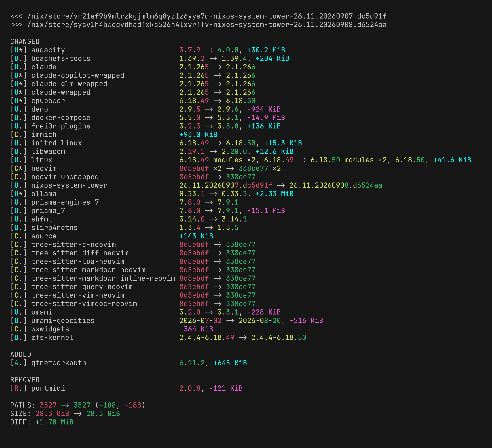
Task: Click the [C*] status tag for neovim
Action: click(x=18, y=169)
